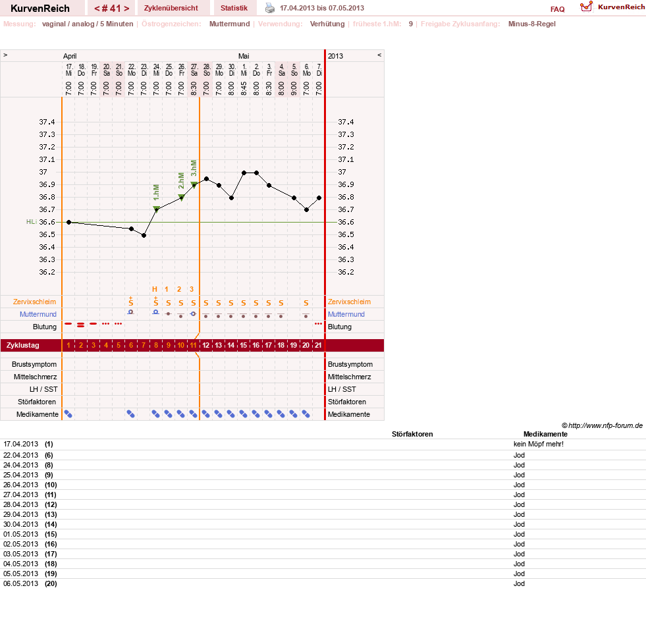Click the < arrow at chart's right corner
Viewport: 646px width, 644px height.
(x=379, y=55)
